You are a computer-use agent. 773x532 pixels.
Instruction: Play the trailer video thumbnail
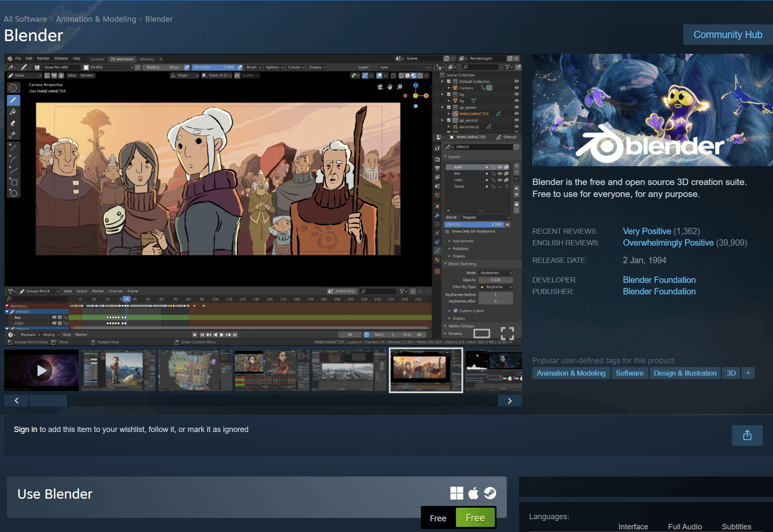(41, 370)
